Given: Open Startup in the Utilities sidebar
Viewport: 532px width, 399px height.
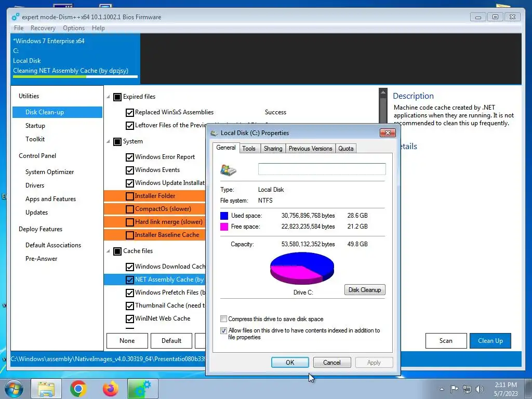Looking at the screenshot, I should coord(35,126).
